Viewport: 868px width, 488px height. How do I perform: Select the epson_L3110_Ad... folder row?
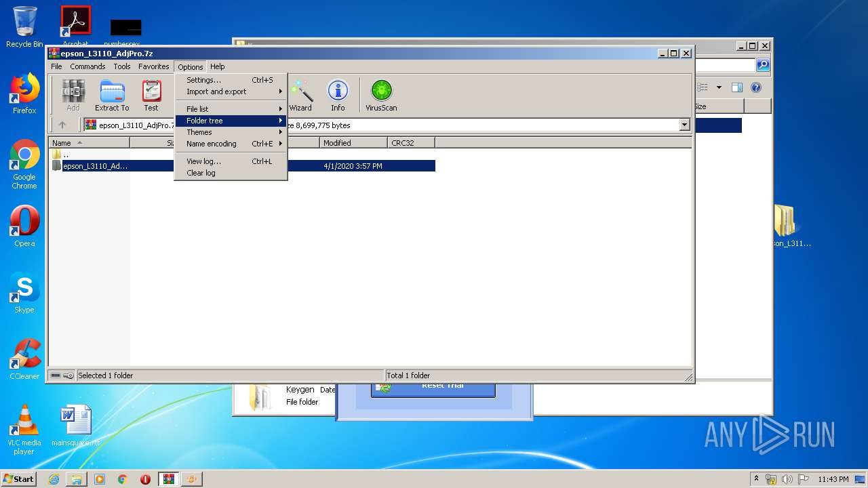tap(243, 166)
